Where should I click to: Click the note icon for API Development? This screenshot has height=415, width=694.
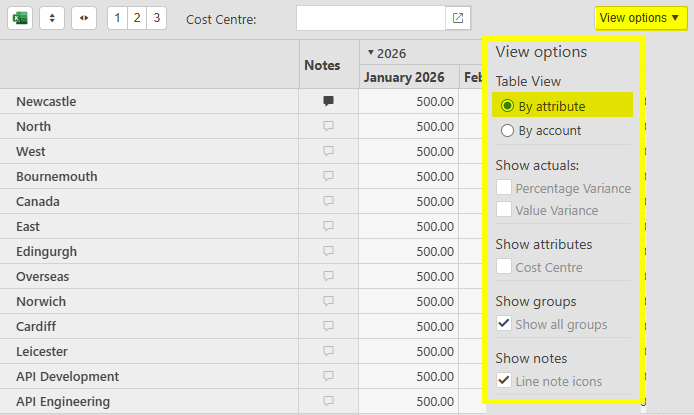[x=328, y=376]
